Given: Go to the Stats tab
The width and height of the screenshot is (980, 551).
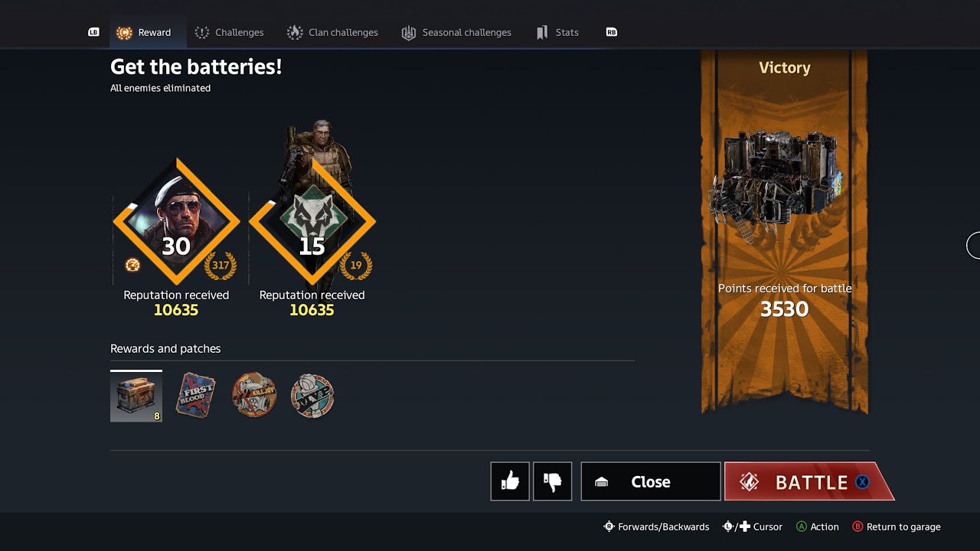Looking at the screenshot, I should [x=557, y=32].
